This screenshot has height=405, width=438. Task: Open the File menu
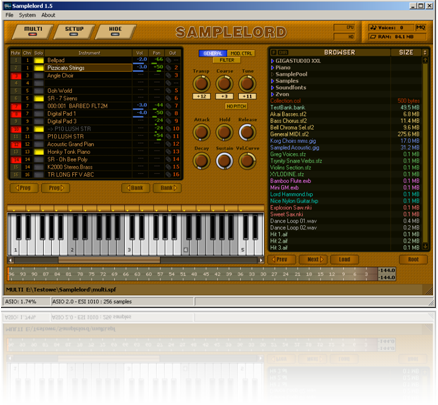click(x=9, y=15)
